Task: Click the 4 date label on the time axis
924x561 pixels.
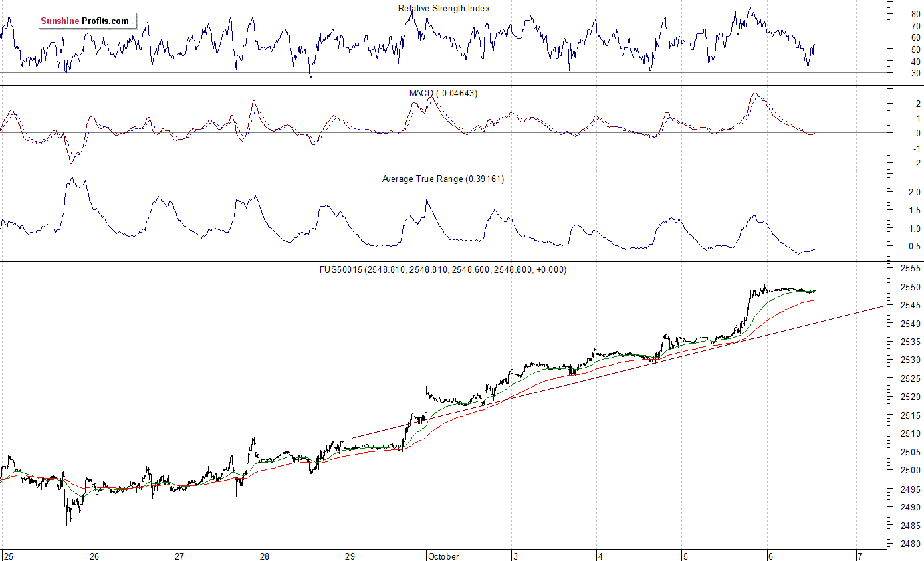Action: coord(600,556)
